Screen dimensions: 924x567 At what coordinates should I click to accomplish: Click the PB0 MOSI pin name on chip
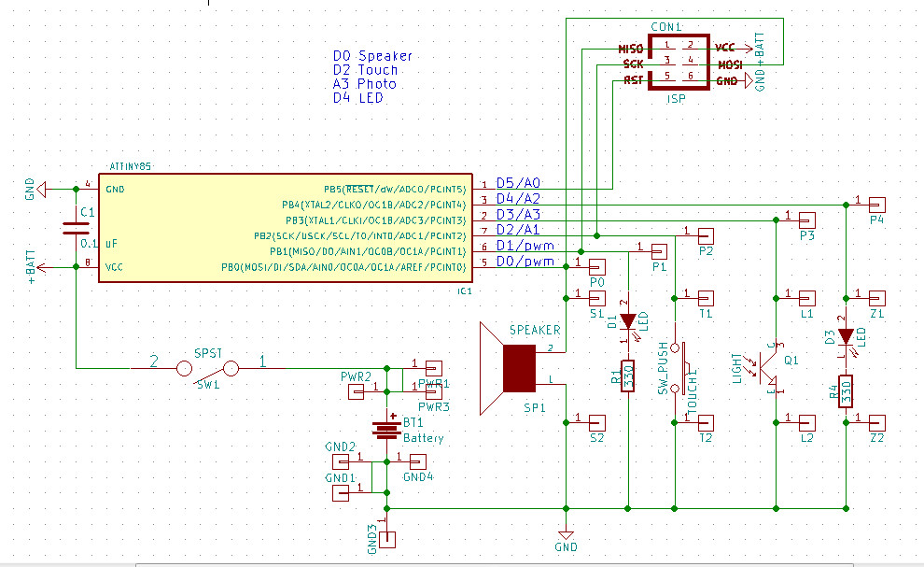coord(344,267)
